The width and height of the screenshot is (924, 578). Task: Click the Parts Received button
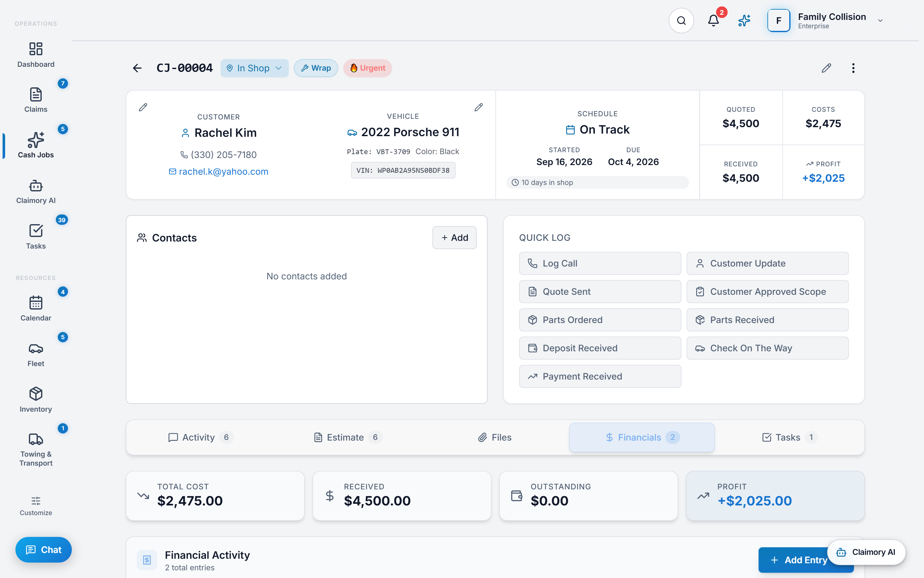767,320
